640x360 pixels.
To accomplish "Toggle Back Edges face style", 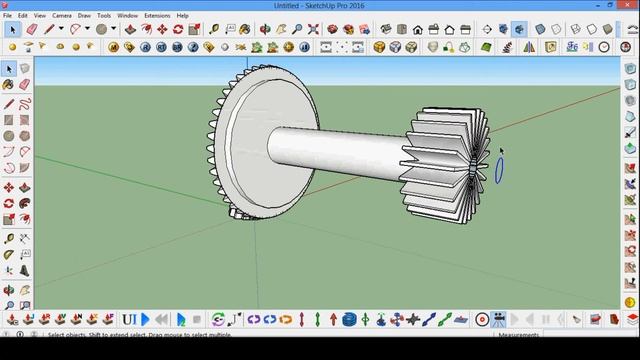I will click(556, 29).
